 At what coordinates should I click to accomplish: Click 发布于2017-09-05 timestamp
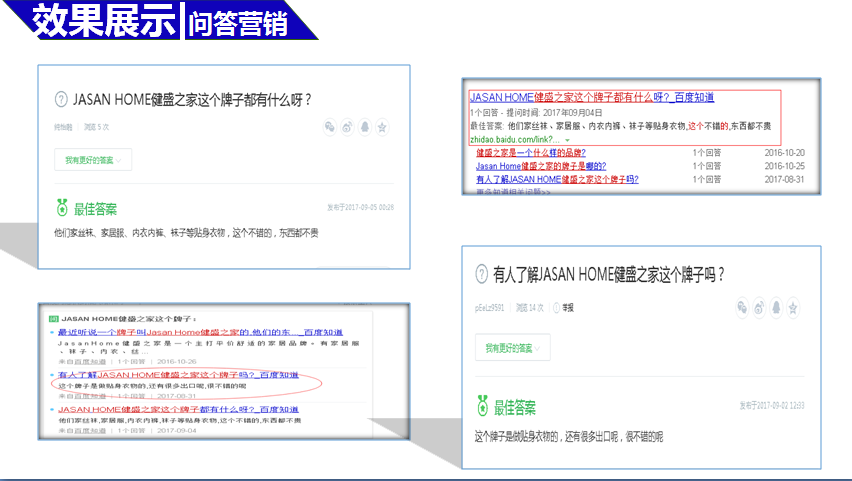360,207
